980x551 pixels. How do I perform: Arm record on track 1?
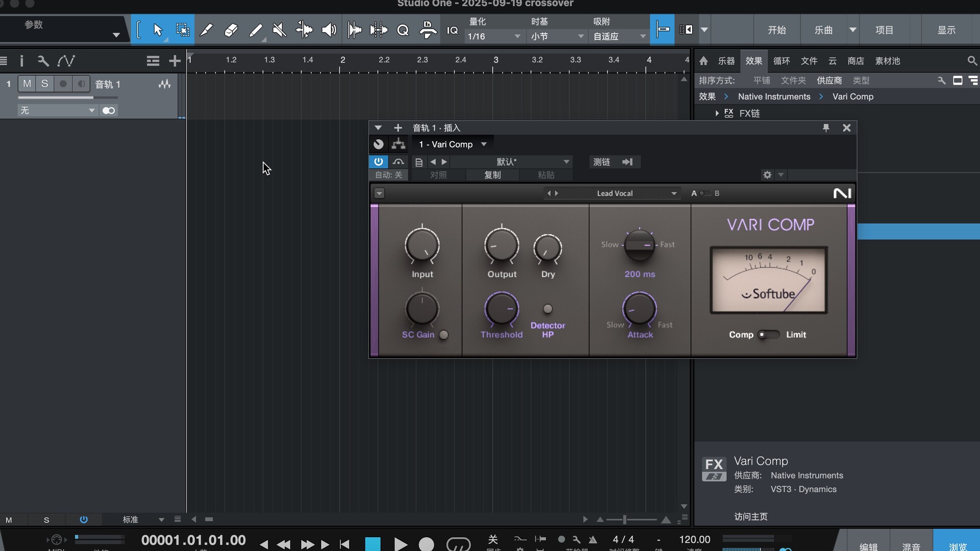tap(63, 84)
